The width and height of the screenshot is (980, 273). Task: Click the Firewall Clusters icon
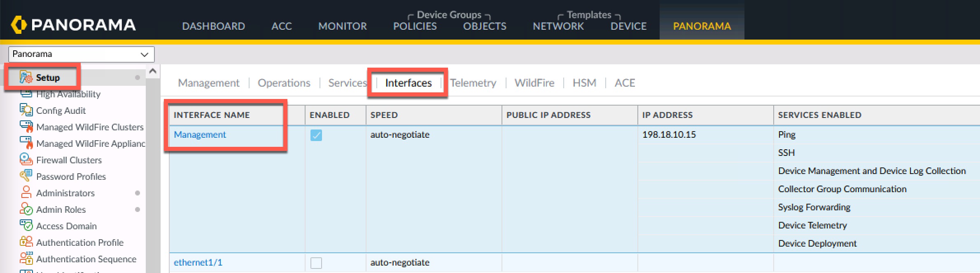coord(26,160)
